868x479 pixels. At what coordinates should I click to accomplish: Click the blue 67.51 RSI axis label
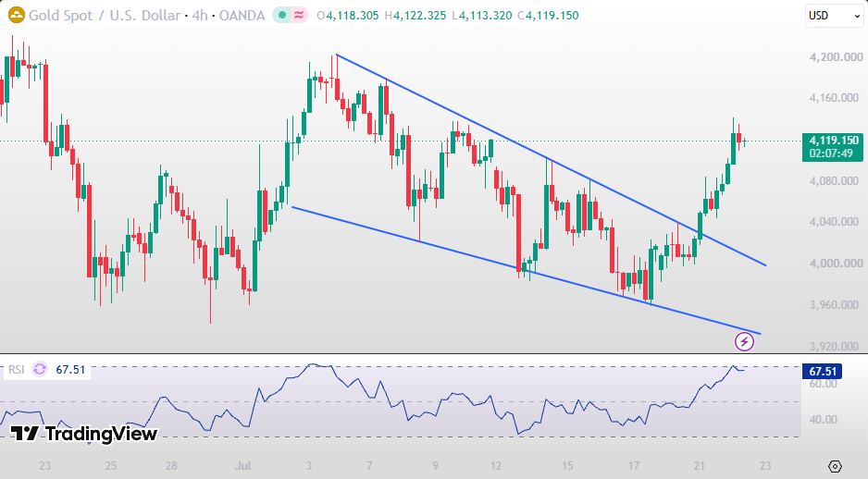pos(822,371)
